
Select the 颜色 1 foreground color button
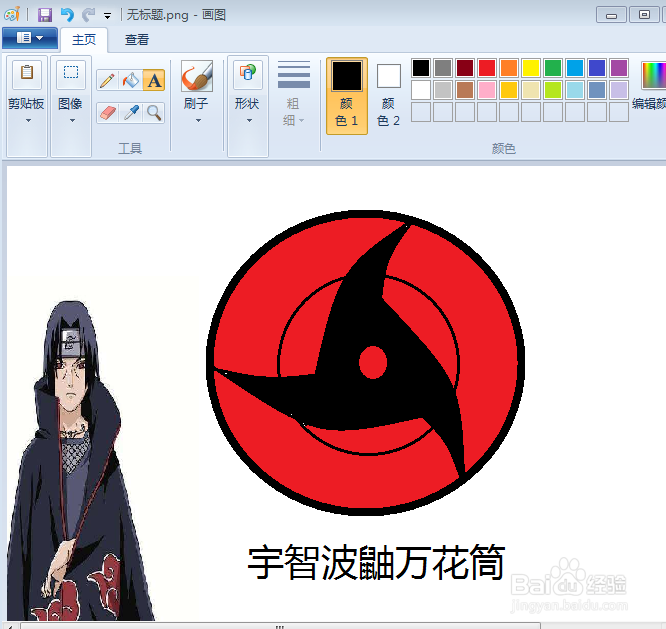347,96
